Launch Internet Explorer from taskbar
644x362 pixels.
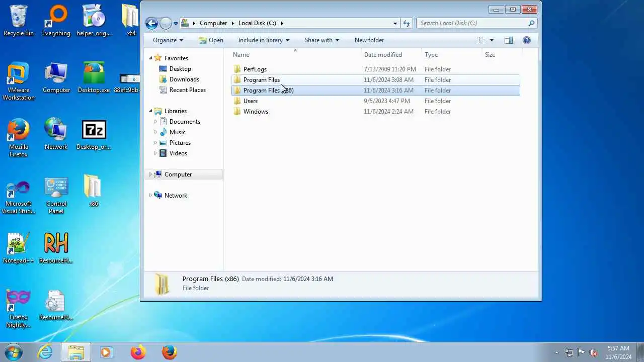pos(45,352)
